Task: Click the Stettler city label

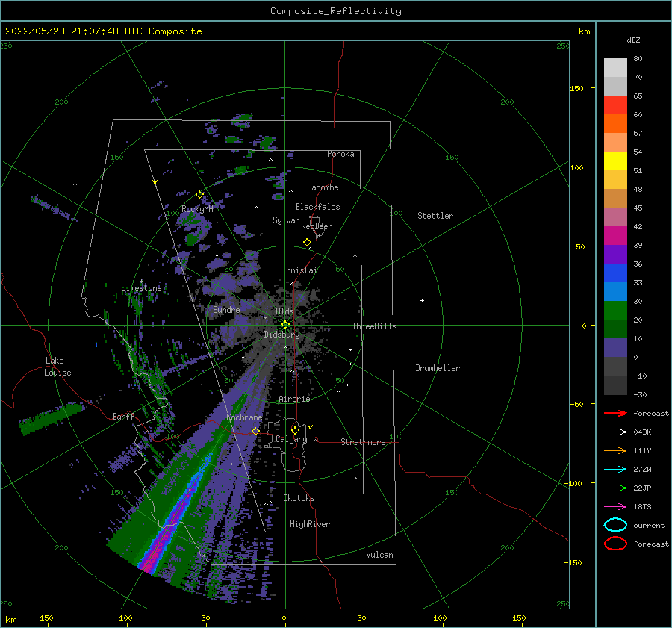Action: 435,216
